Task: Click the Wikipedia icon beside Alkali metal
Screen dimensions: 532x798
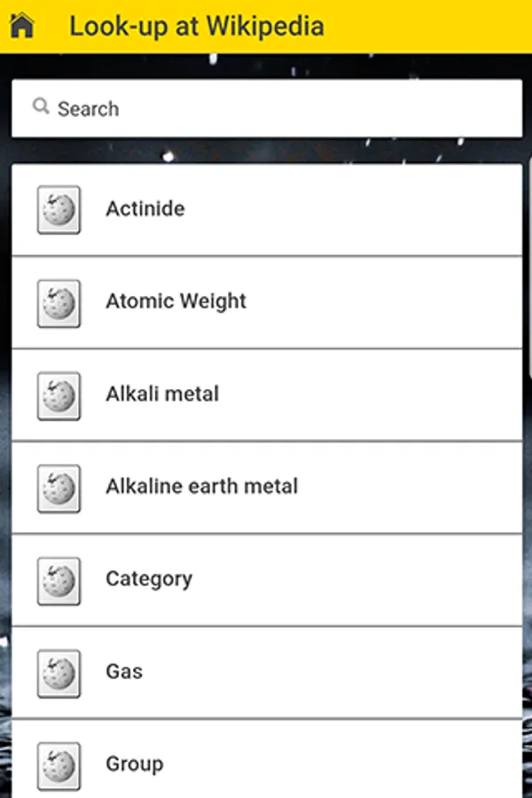Action: pos(59,395)
